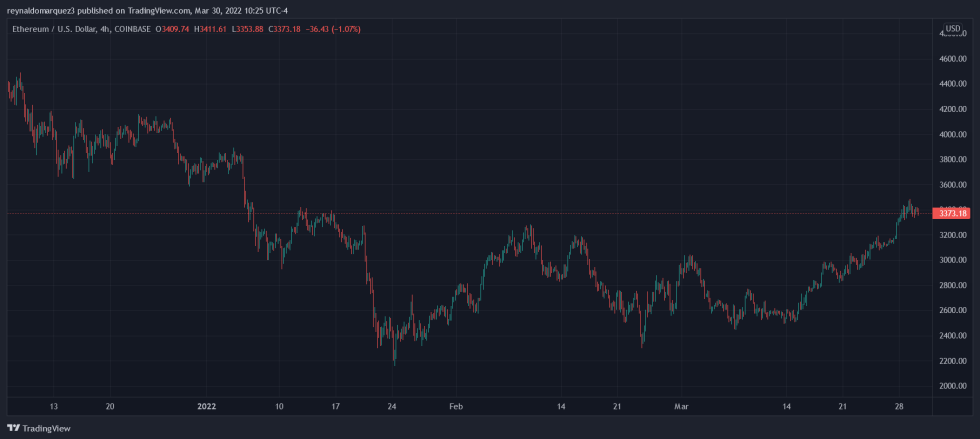
Task: Select the 4600.00 price axis label
Action: [953, 59]
